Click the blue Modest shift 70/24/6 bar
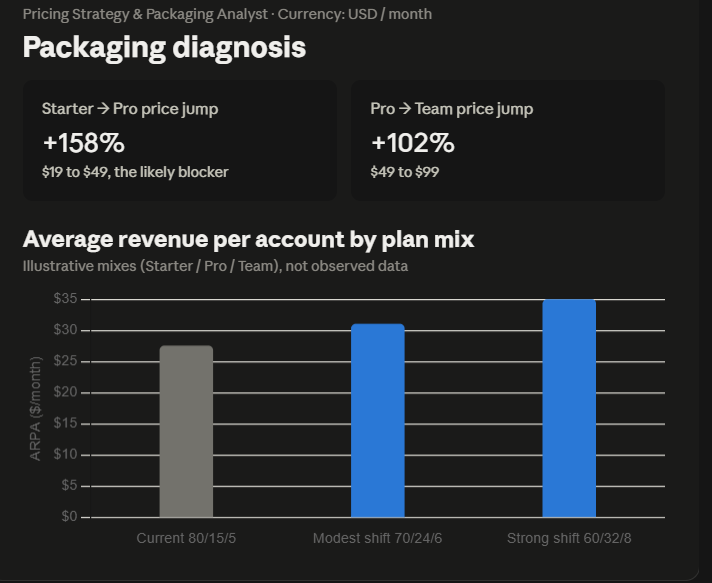 (378, 420)
